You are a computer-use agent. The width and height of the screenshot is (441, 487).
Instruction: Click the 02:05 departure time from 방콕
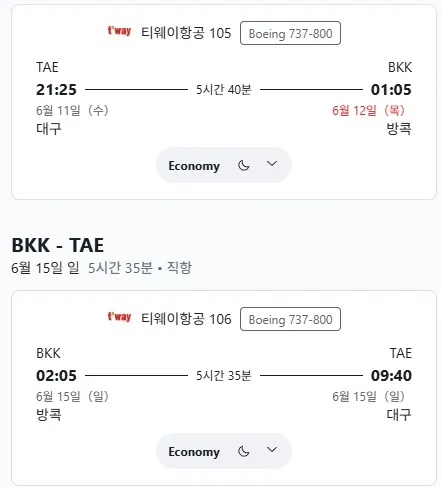point(56,376)
